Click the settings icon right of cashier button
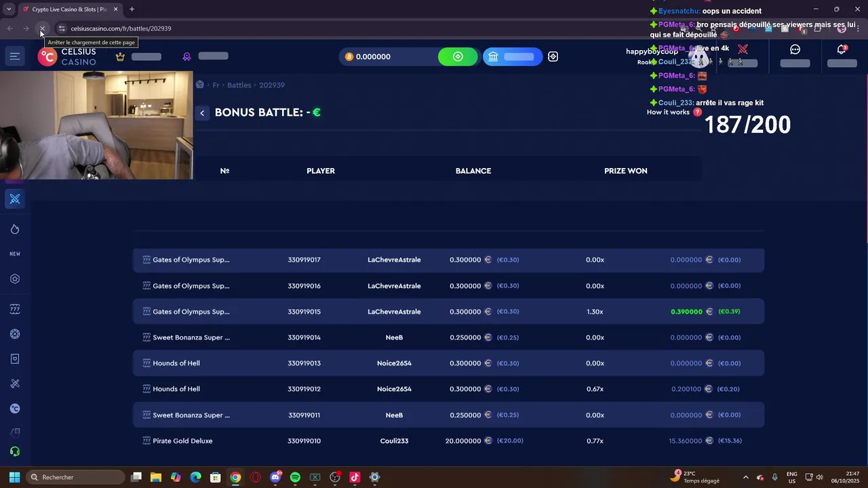Screen dimensions: 868x488 point(553,57)
